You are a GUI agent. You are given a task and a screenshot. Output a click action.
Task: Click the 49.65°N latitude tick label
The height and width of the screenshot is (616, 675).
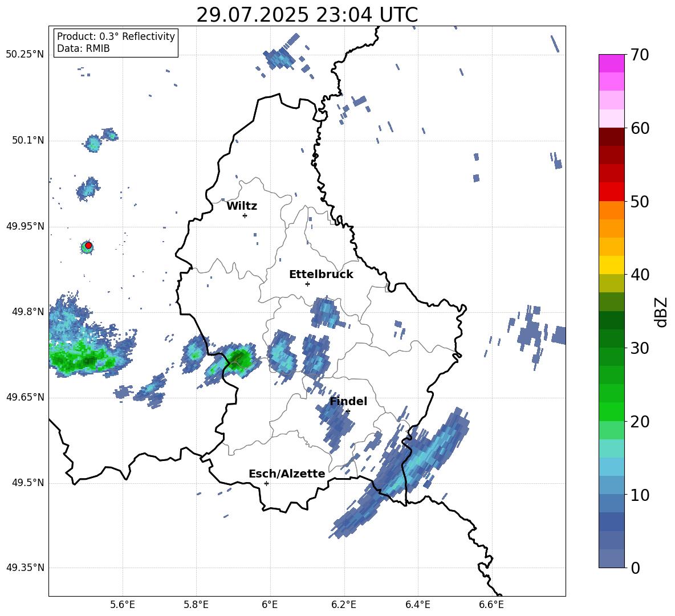click(x=25, y=397)
